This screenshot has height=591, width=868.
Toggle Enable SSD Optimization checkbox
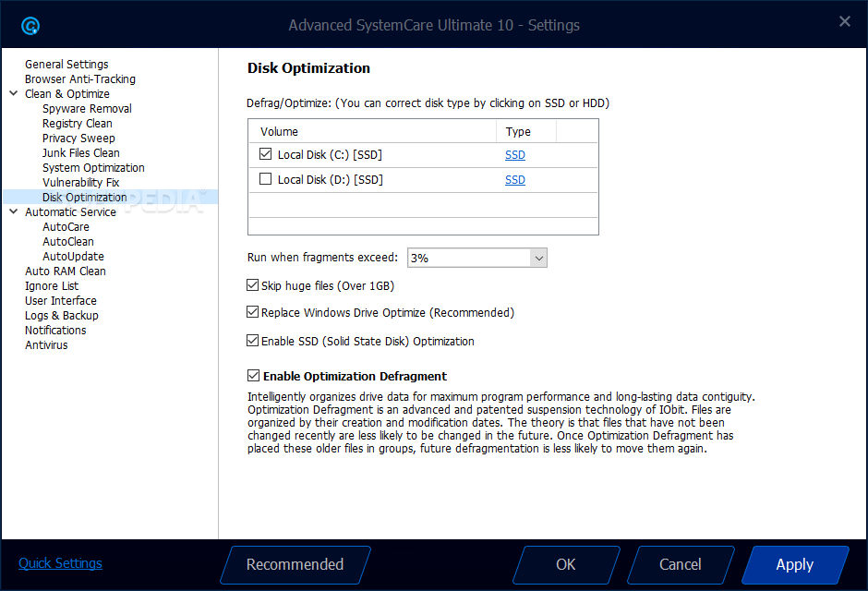tap(252, 341)
